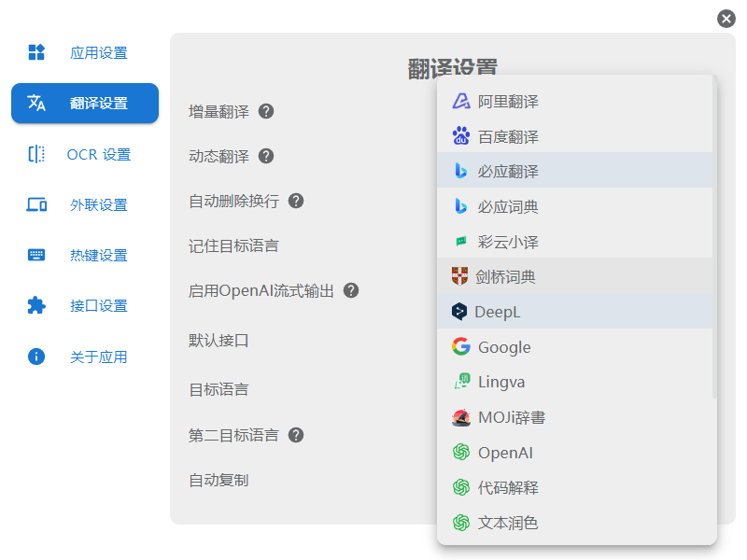This screenshot has height=560, width=747.
Task: Pick 彩云小译 from the list
Action: tap(574, 242)
